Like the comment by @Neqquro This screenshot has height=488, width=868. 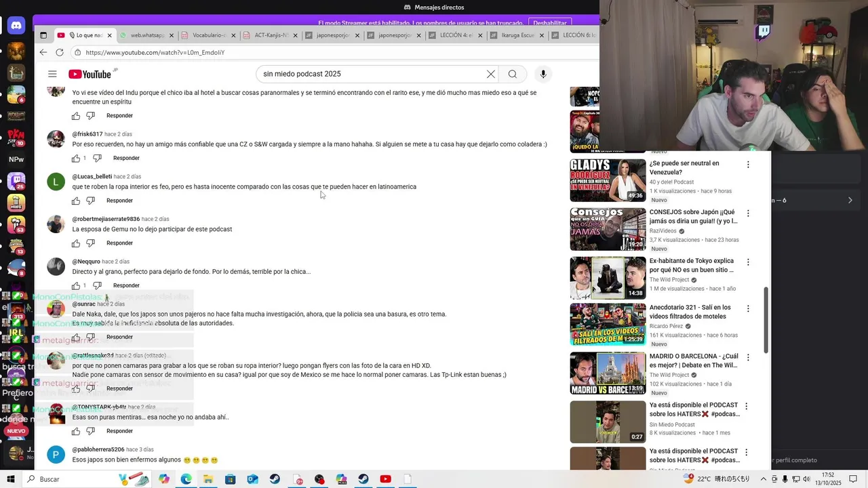click(76, 285)
